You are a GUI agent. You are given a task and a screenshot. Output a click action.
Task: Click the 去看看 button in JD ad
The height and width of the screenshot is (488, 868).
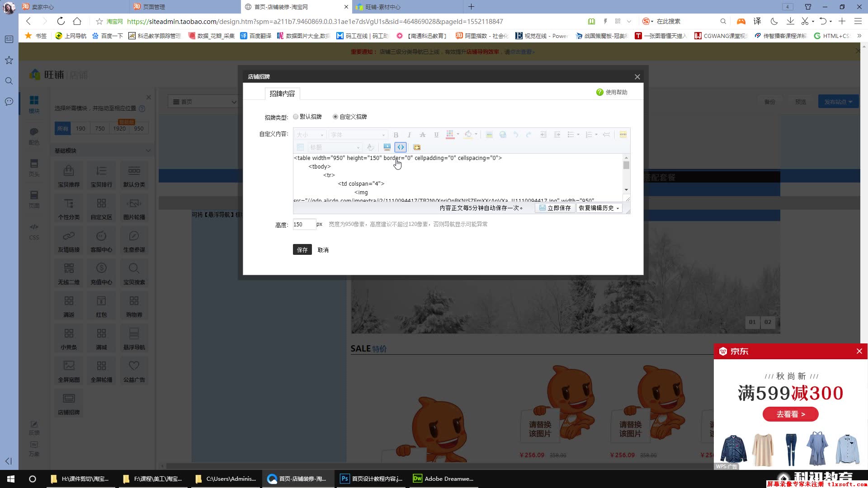791,414
